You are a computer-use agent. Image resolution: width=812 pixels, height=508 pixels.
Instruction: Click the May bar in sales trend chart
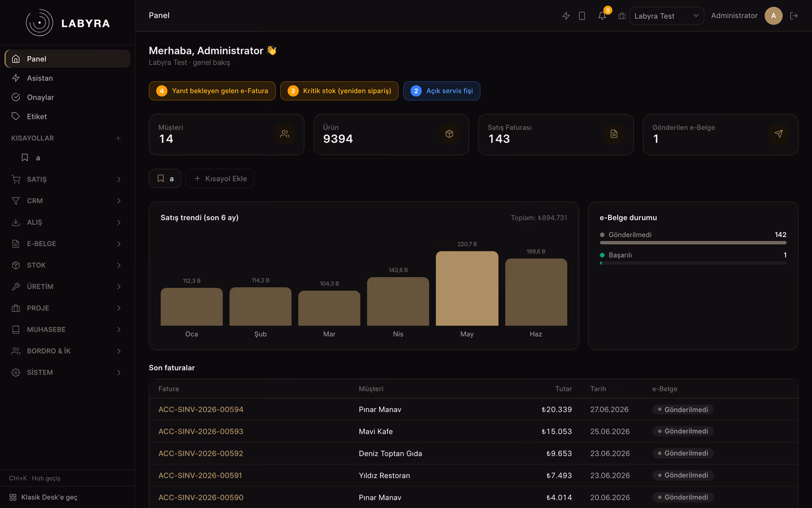[x=467, y=288]
